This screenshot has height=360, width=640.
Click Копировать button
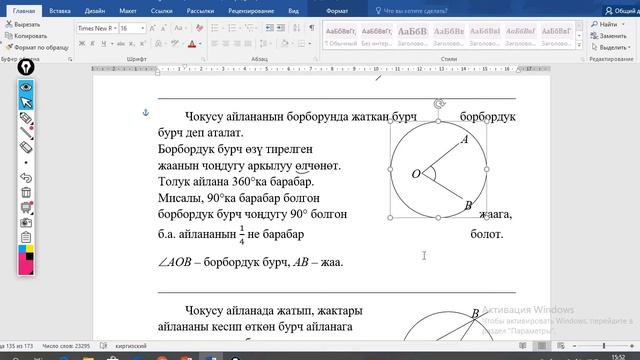26,36
